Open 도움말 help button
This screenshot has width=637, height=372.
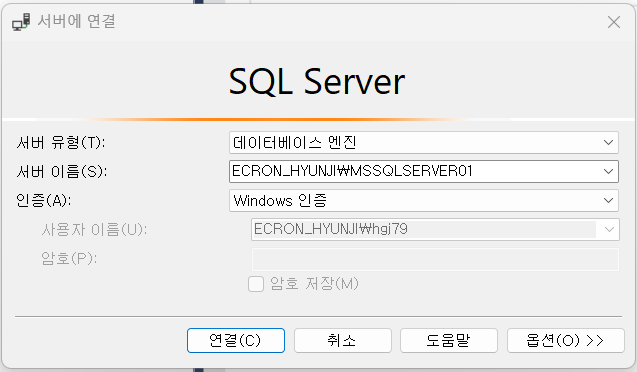point(449,340)
